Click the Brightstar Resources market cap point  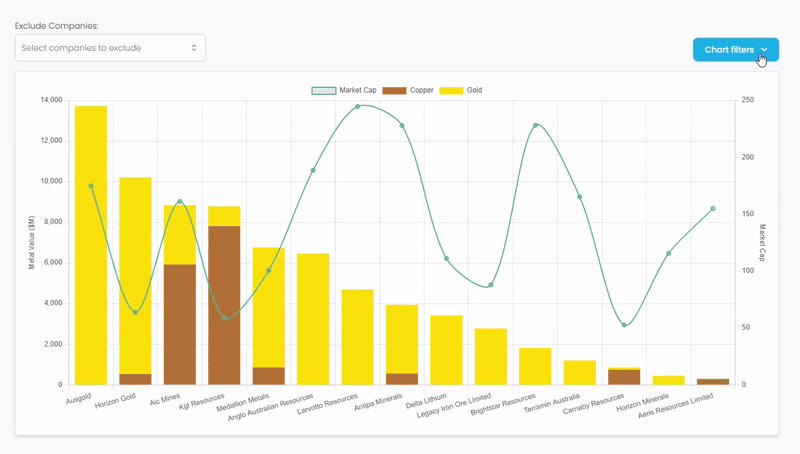(535, 125)
